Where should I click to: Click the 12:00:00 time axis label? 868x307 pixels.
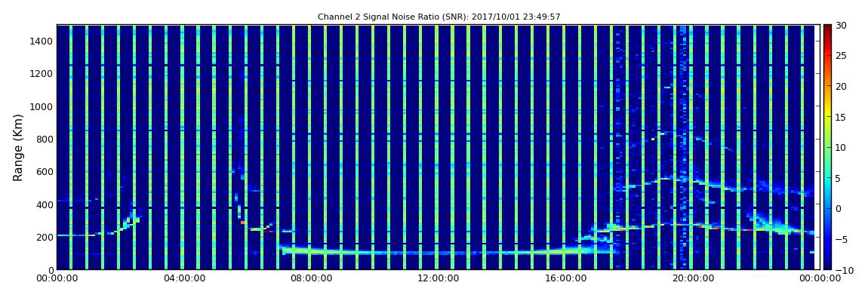tap(437, 278)
